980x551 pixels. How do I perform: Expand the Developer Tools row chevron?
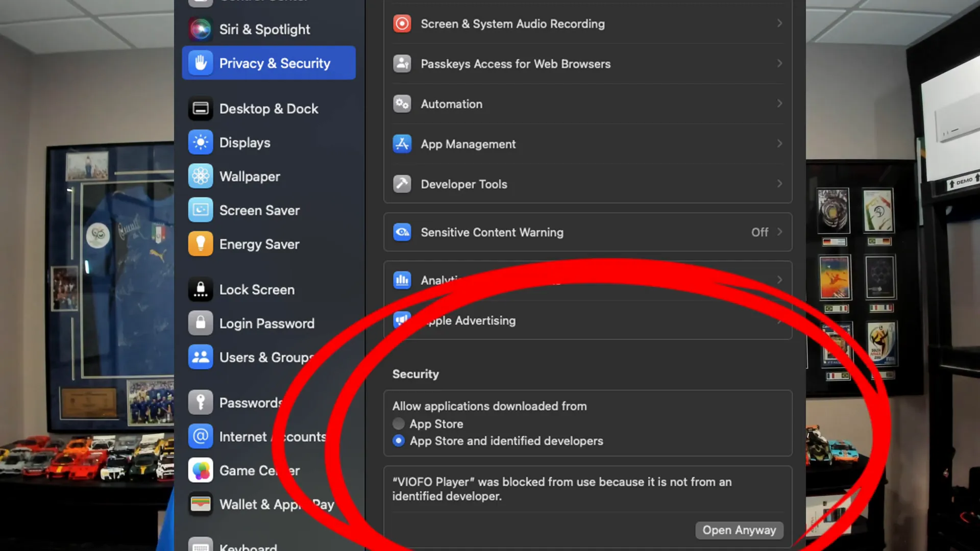click(x=779, y=184)
